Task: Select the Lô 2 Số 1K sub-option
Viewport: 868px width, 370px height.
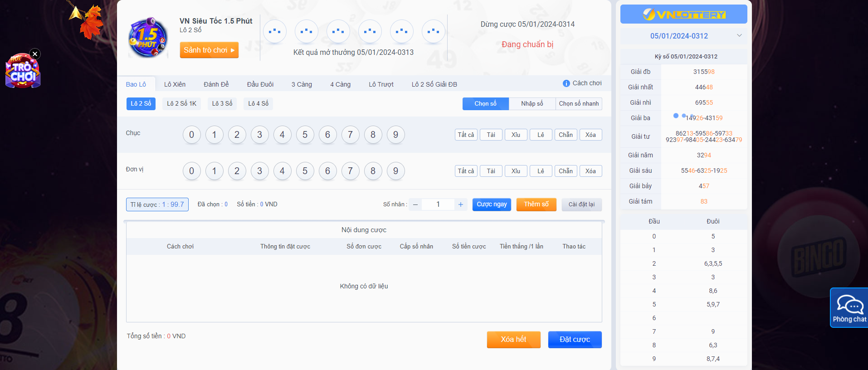Action: coord(181,104)
